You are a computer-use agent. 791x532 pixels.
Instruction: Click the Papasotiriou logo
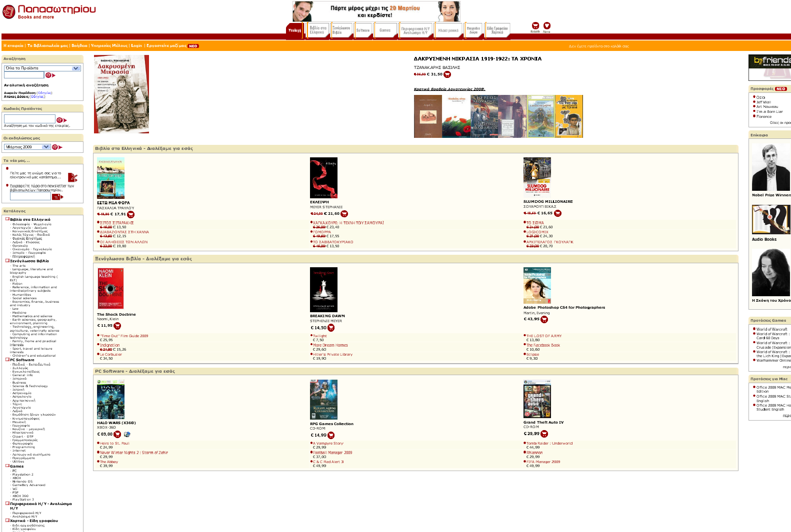[x=49, y=11]
